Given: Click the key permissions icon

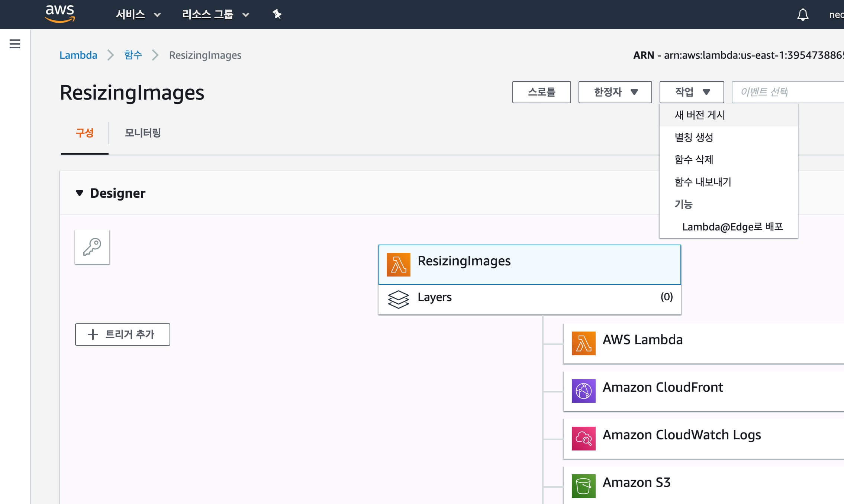Looking at the screenshot, I should (x=92, y=247).
